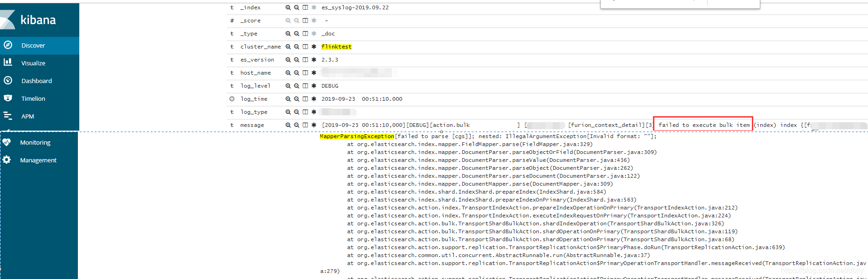Viewport: 868px width, 279px height.
Task: Filter for log_level field present
Action: pos(314,86)
